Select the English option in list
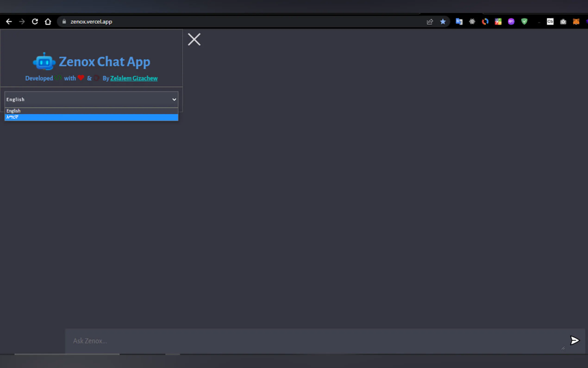 pos(91,111)
